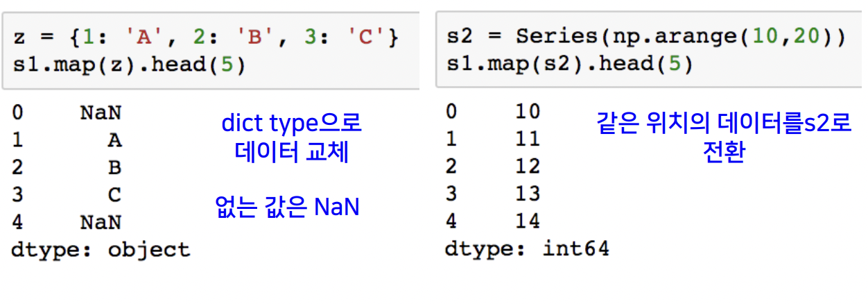
Task: Select the 'dtype: object' output text
Action: 101,250
